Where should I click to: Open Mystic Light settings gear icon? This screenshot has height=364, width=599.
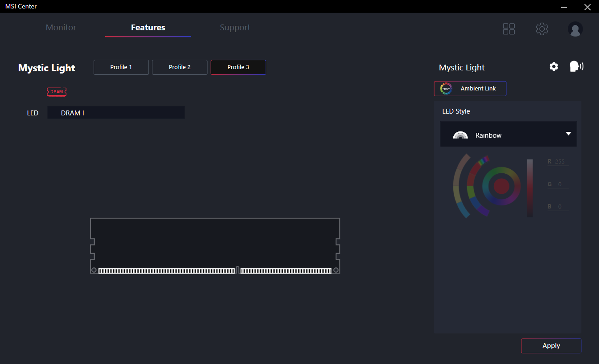(554, 66)
